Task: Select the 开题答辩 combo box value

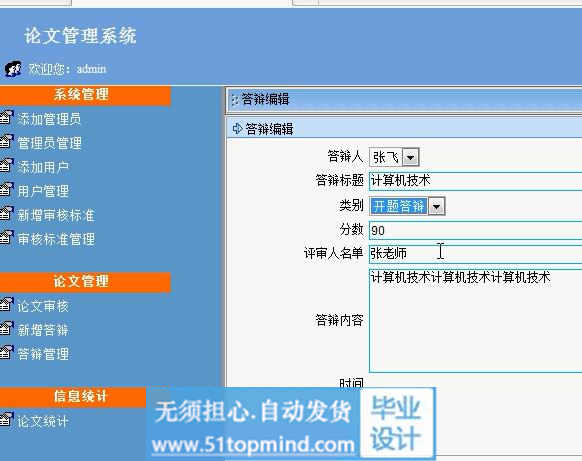Action: (x=399, y=206)
